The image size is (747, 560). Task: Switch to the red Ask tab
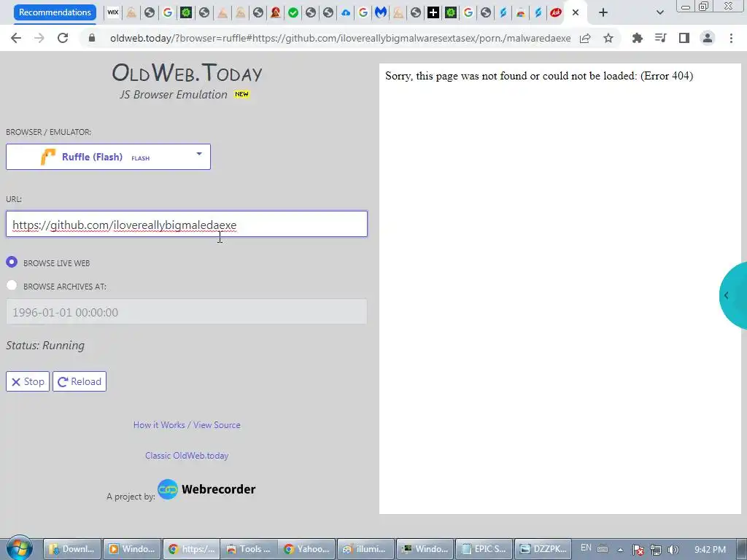pos(555,12)
